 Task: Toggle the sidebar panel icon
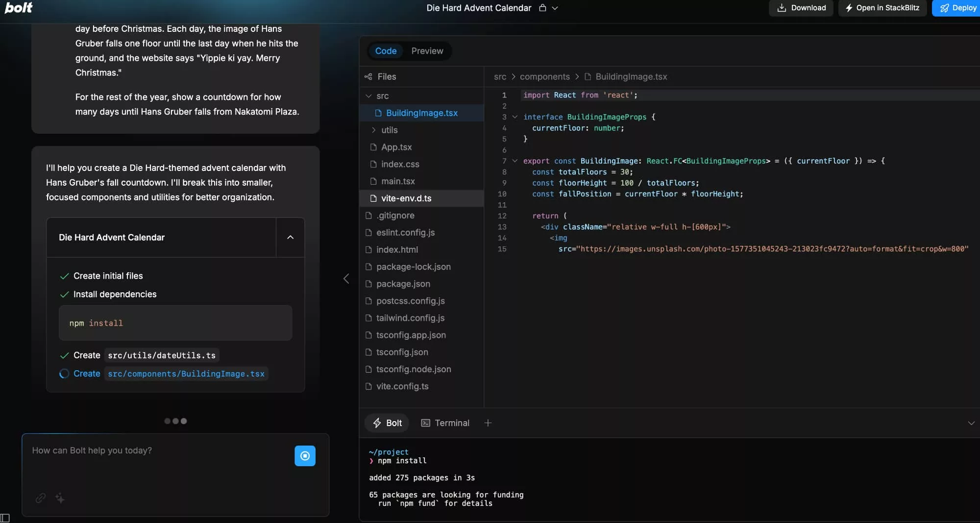tap(5, 518)
